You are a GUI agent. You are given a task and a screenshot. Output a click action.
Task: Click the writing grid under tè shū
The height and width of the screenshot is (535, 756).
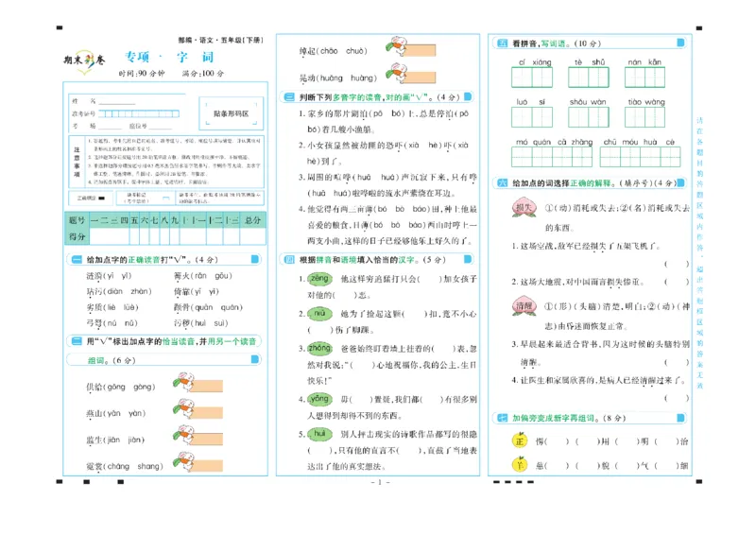coord(589,78)
